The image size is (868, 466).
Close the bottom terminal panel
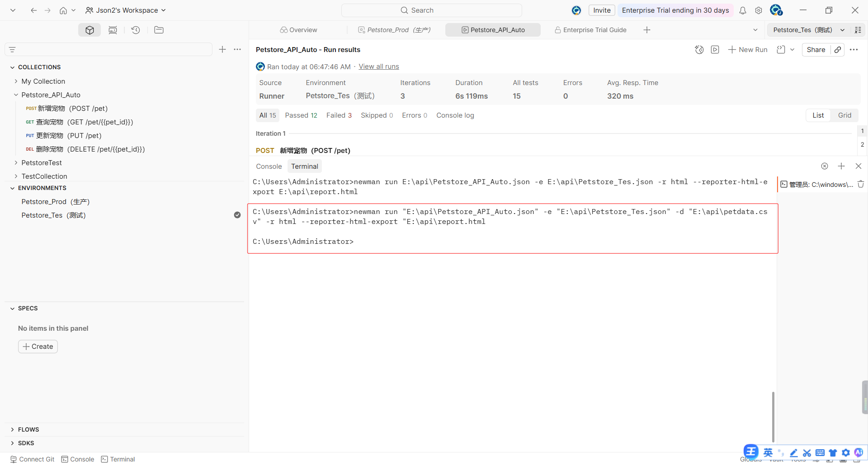point(859,166)
